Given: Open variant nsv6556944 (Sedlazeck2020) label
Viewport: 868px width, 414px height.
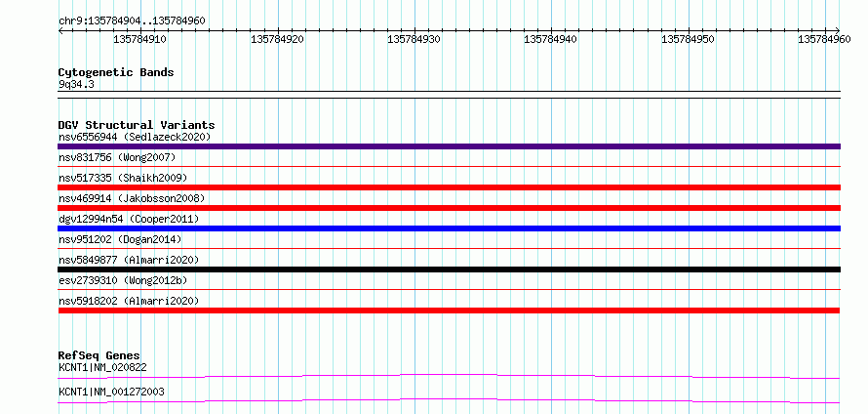Looking at the screenshot, I should click(x=135, y=137).
